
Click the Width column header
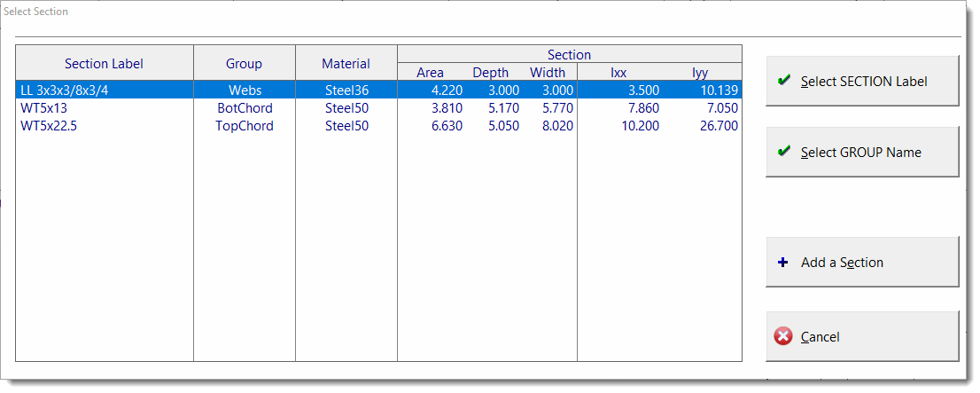548,73
